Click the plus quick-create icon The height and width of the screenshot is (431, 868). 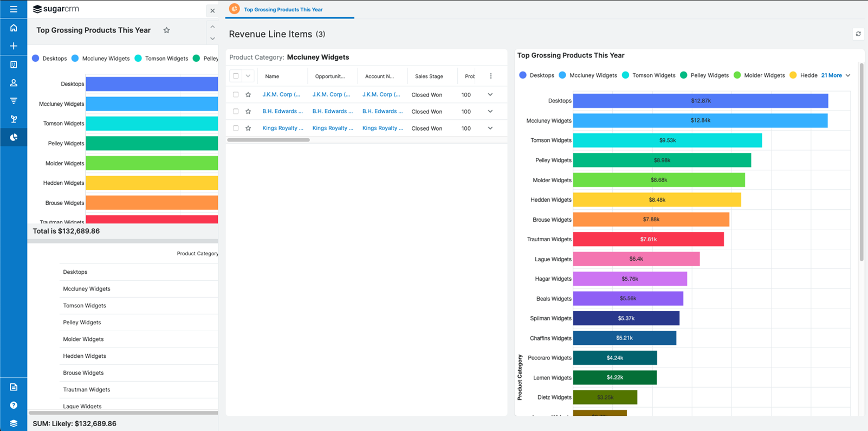(x=14, y=46)
